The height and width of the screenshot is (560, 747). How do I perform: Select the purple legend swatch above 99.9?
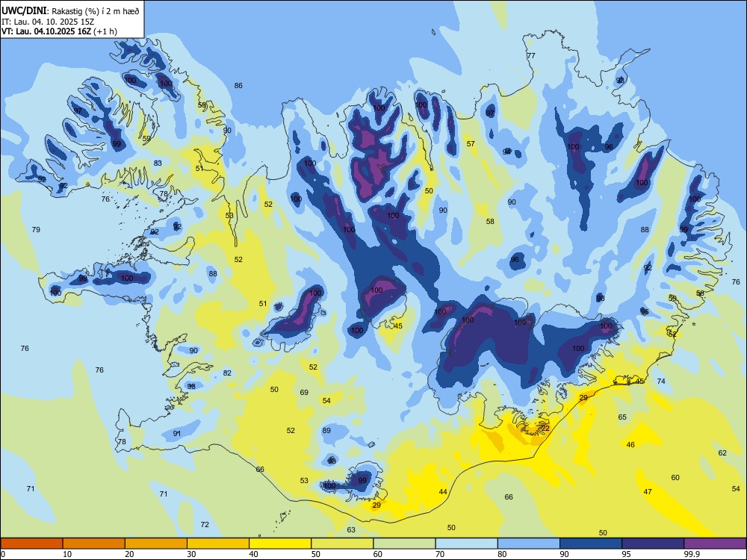click(x=715, y=544)
